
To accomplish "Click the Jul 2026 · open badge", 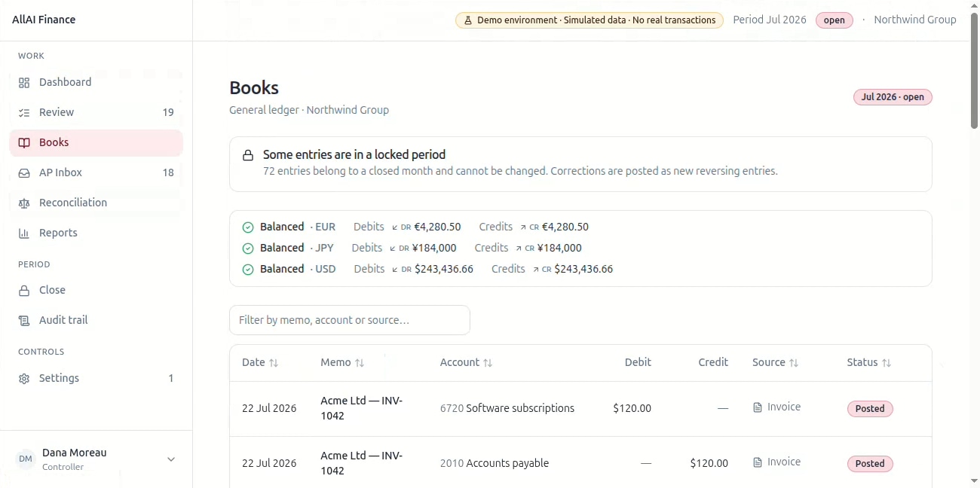I will pos(893,97).
